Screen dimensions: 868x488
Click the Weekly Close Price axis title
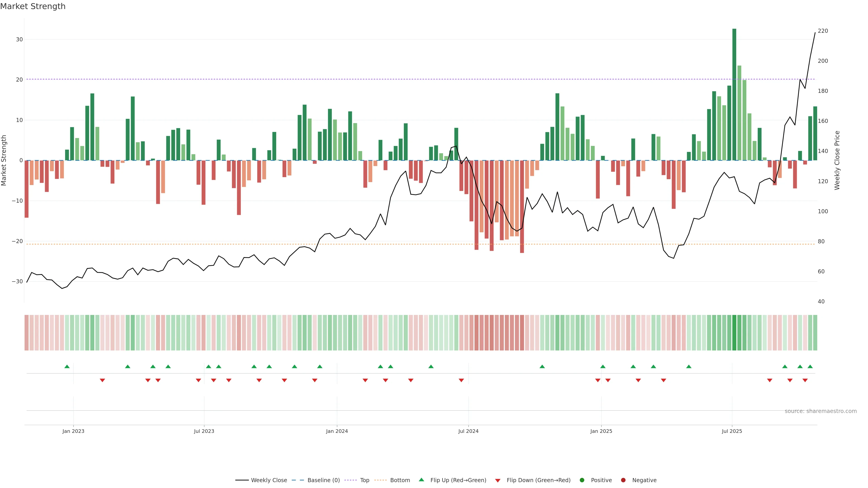coord(837,160)
